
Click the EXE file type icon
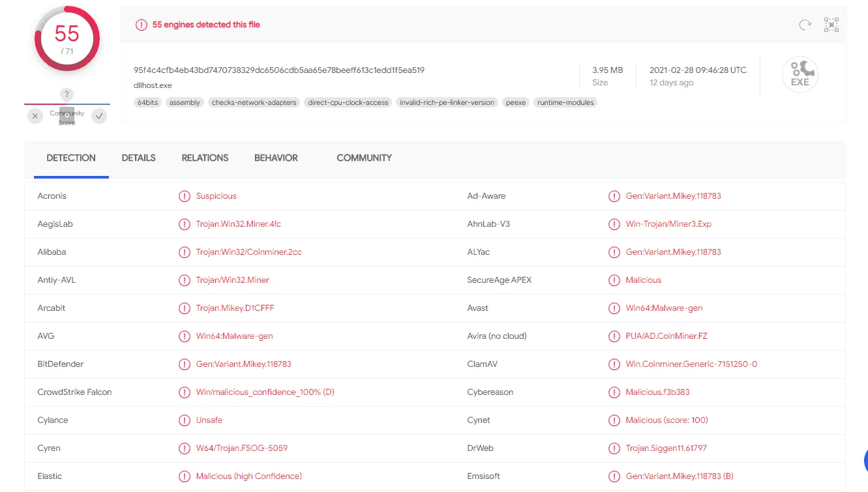pyautogui.click(x=800, y=74)
